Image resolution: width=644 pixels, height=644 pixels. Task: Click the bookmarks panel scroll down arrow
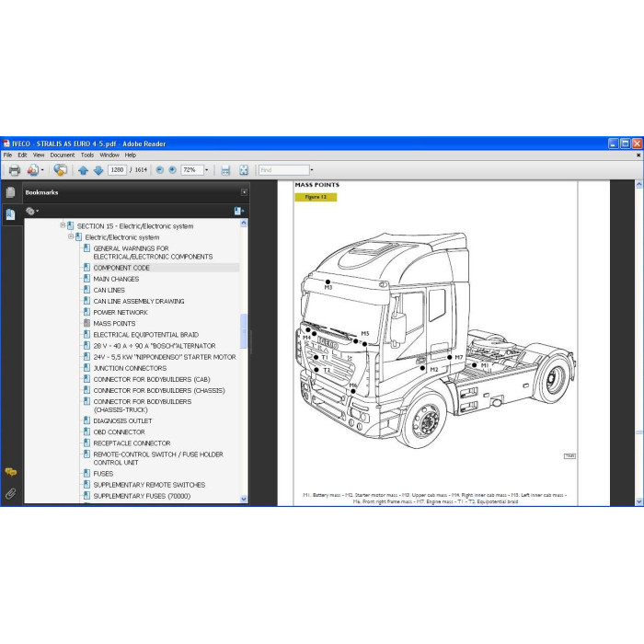(x=244, y=499)
